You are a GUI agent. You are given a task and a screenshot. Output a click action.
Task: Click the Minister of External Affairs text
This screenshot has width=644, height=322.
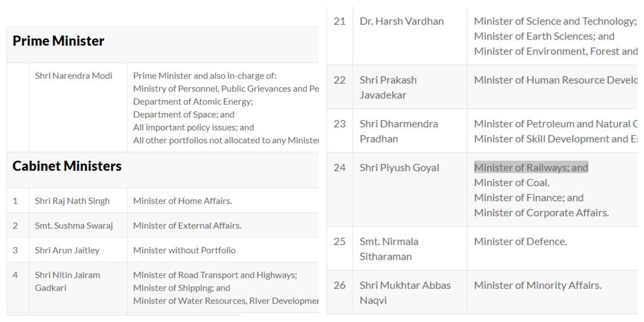click(187, 226)
